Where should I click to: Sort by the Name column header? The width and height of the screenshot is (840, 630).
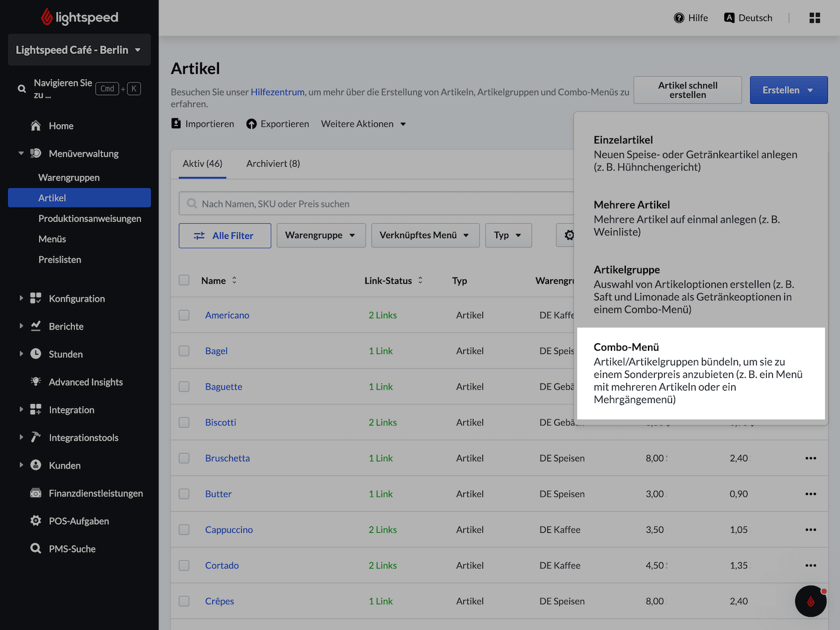[219, 280]
